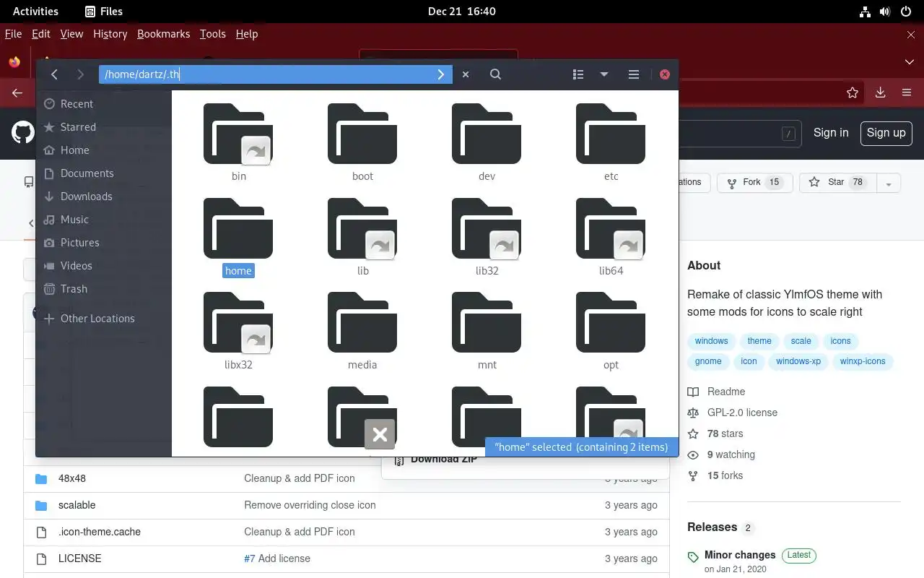This screenshot has height=578, width=924.
Task: Open the scalable folder in repository
Action: point(77,505)
